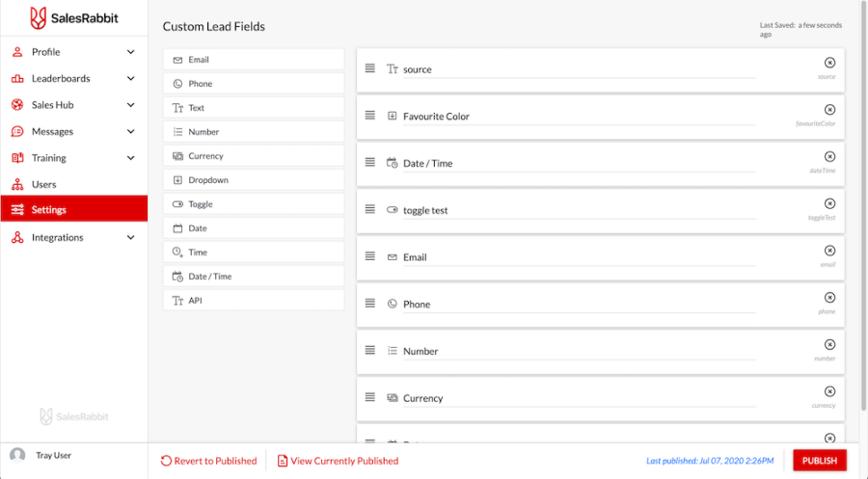Open View Currently Published link
This screenshot has width=868, height=479.
(x=338, y=461)
